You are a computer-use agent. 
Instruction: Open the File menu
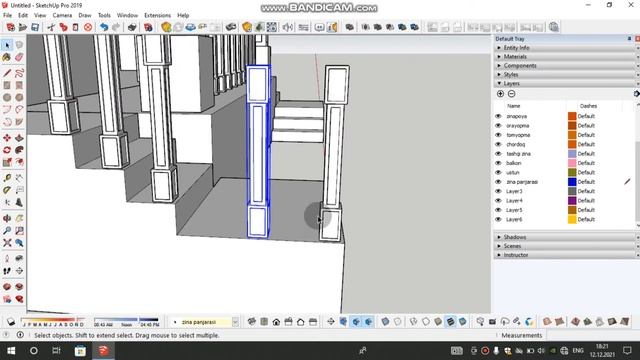coord(7,15)
